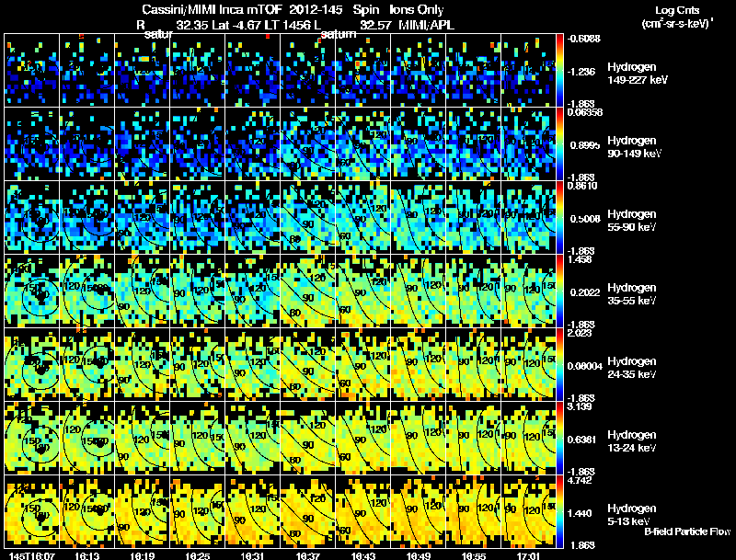Click the Hydrogen 55-90 keV row label
This screenshot has height=560, width=736.
(631, 221)
